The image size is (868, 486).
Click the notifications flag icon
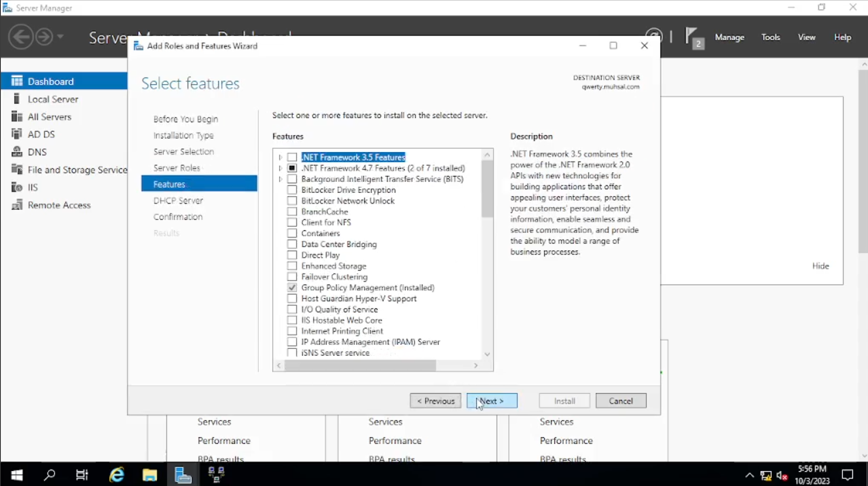click(x=692, y=36)
